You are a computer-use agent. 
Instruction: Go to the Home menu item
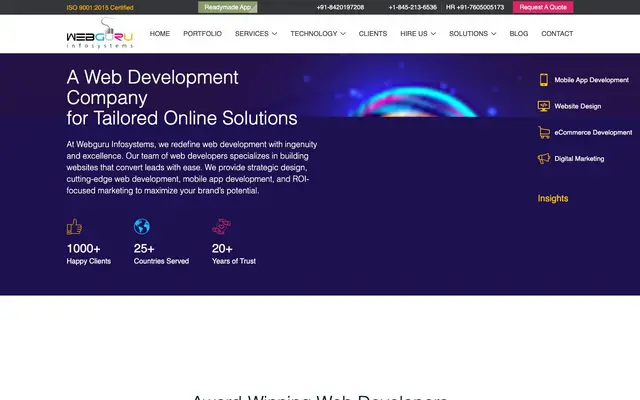pos(160,33)
